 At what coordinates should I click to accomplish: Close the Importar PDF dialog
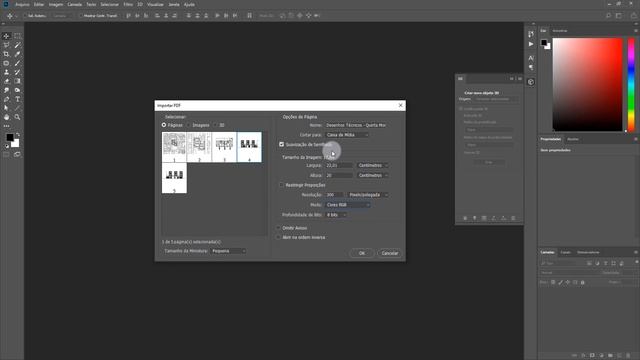[x=400, y=105]
